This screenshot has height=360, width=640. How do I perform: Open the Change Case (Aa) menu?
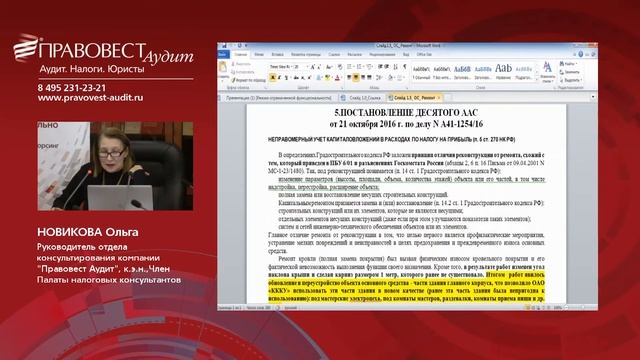point(329,67)
